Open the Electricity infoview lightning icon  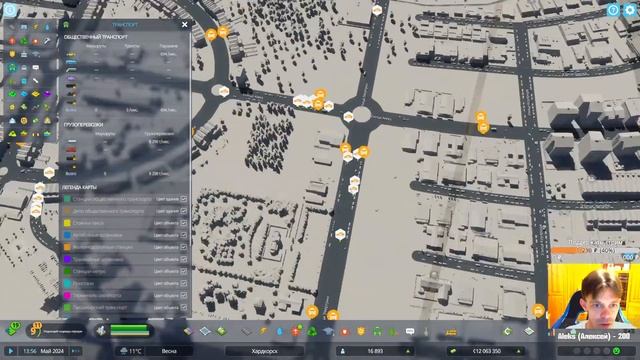36,27
